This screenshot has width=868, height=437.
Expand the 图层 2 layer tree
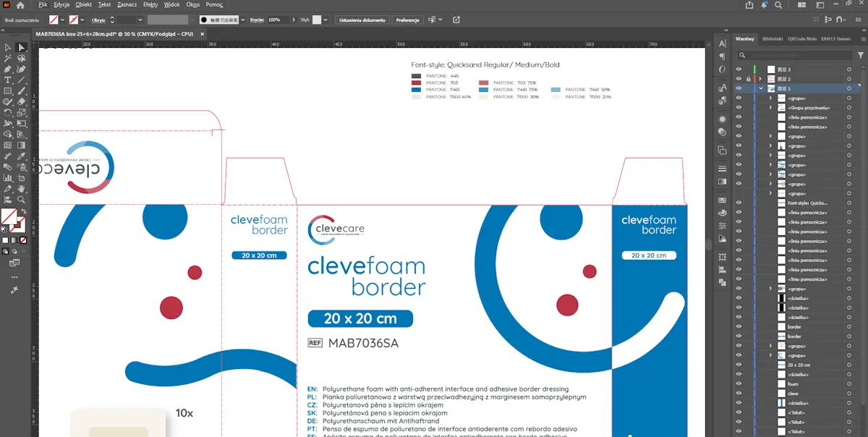tap(760, 79)
